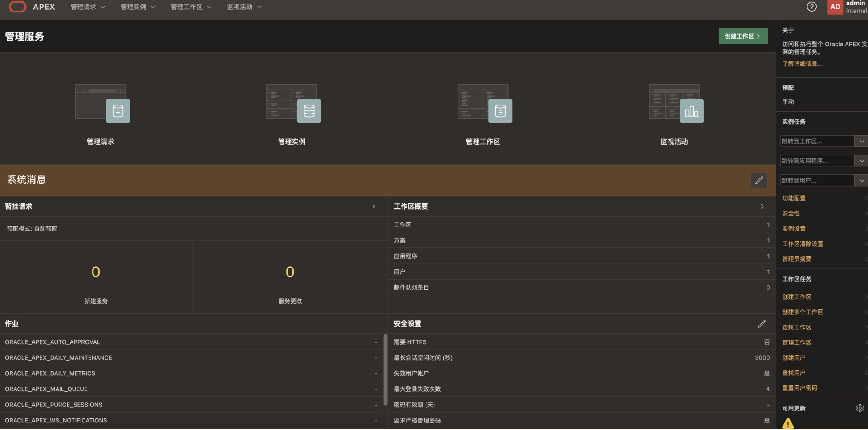The image size is (868, 430).
Task: Click the 创建工作区 green button
Action: [743, 36]
